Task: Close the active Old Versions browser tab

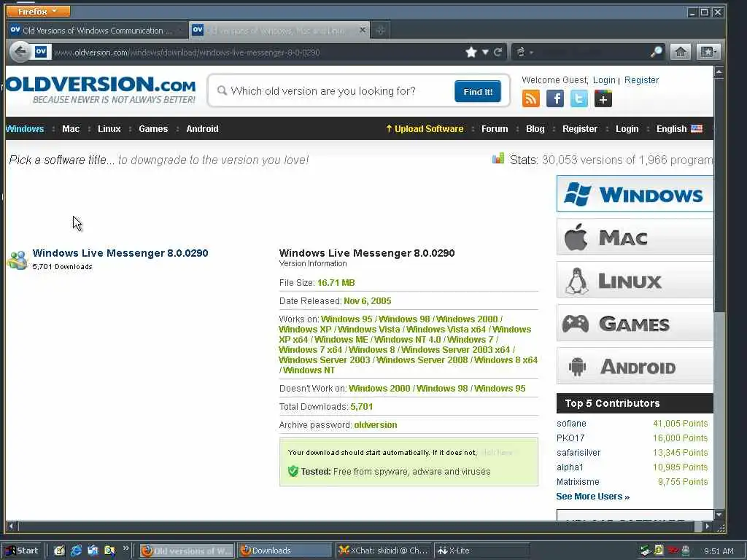Action: pos(362,30)
